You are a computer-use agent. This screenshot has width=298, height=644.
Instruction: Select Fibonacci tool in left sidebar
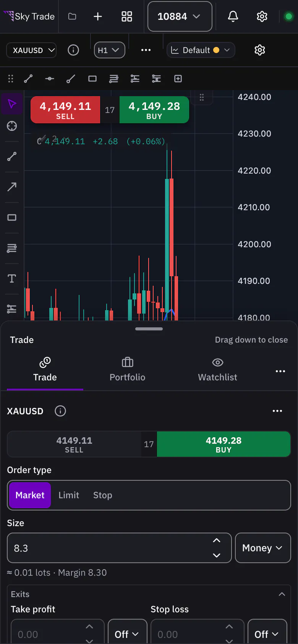(x=12, y=248)
